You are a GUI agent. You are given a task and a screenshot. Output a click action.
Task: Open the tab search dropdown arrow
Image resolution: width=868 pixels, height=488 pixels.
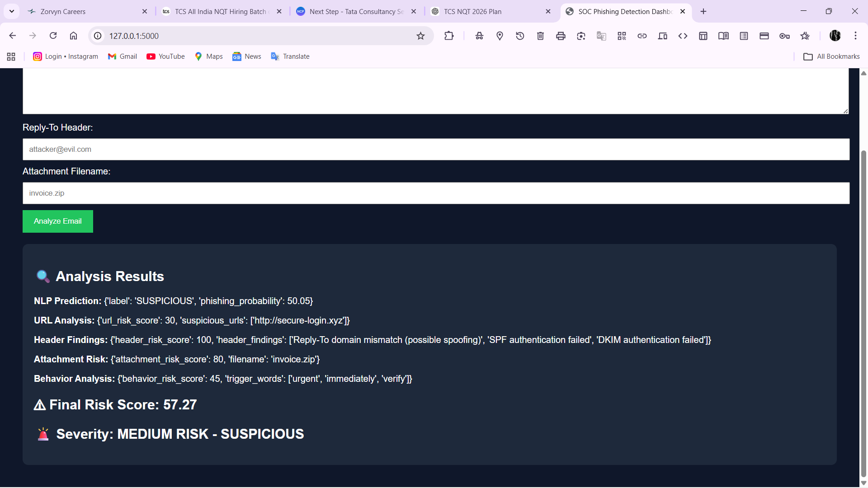click(12, 11)
